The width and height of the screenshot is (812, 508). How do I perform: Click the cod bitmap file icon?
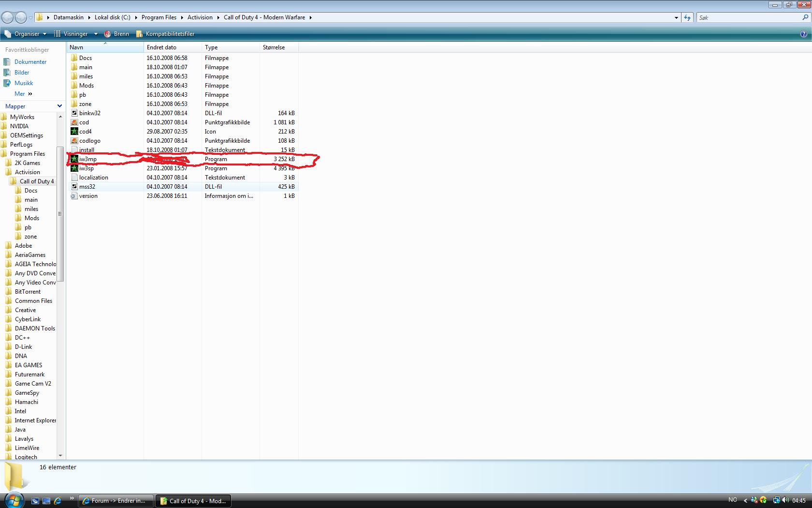tap(74, 122)
